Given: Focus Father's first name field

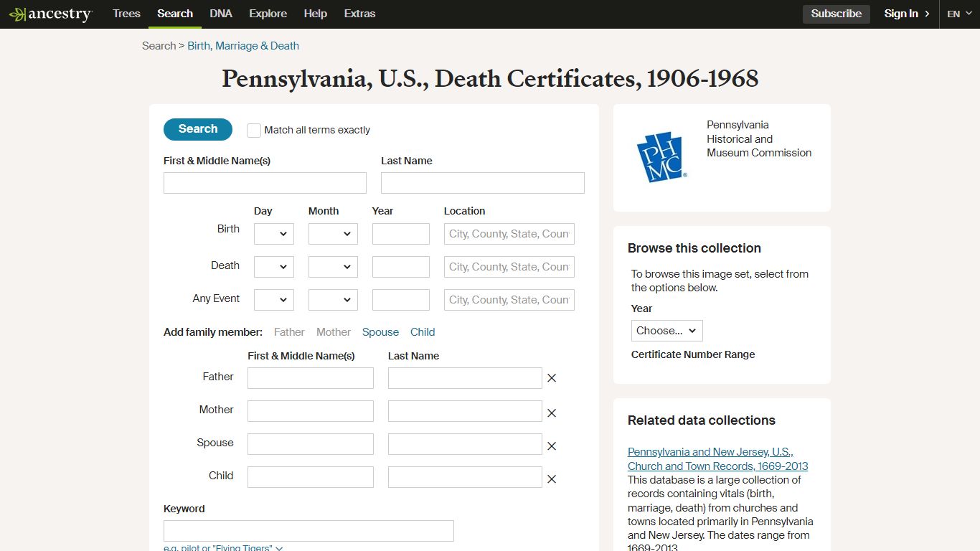Looking at the screenshot, I should point(311,378).
